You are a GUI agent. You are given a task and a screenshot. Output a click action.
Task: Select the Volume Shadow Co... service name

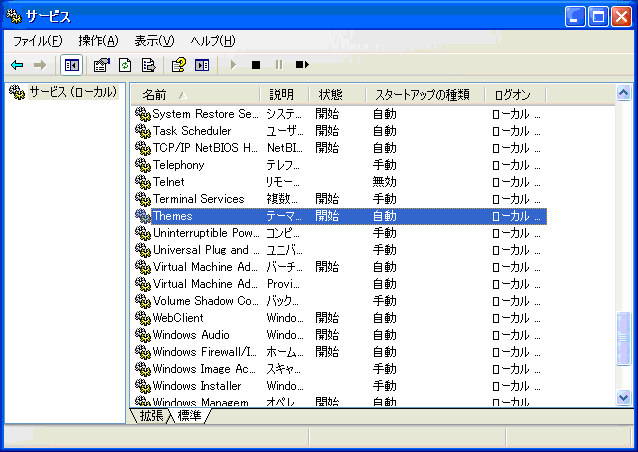[x=205, y=301]
